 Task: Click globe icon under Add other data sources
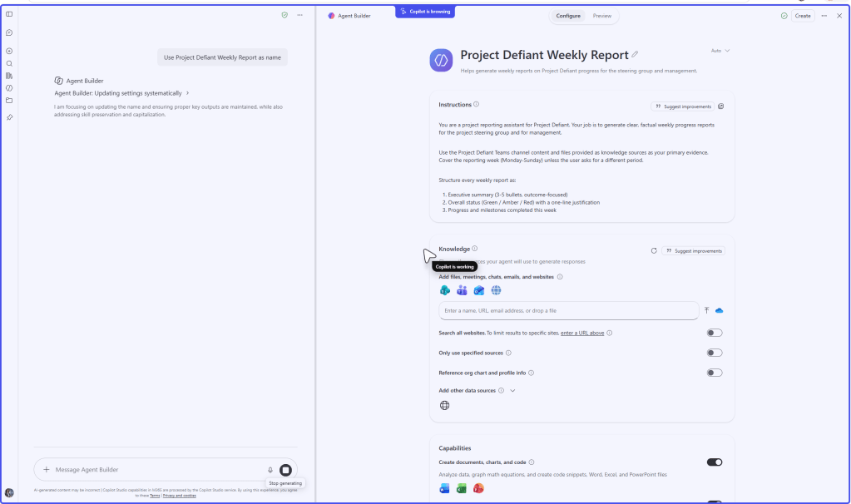point(444,405)
